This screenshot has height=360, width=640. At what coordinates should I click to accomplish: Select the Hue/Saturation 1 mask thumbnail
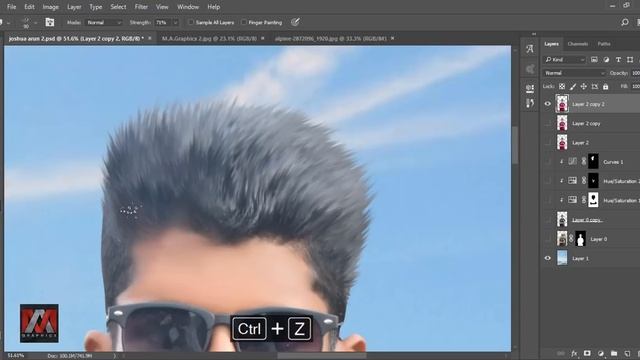[593, 200]
